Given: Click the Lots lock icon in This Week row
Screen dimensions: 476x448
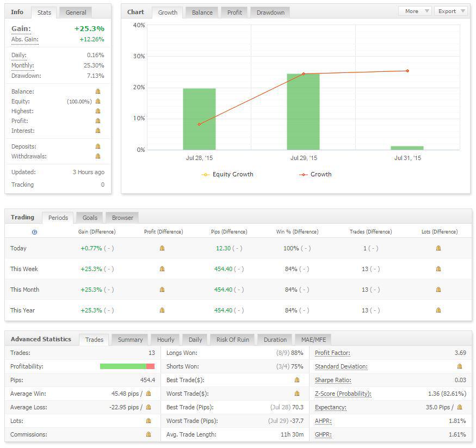Looking at the screenshot, I should click(438, 269).
